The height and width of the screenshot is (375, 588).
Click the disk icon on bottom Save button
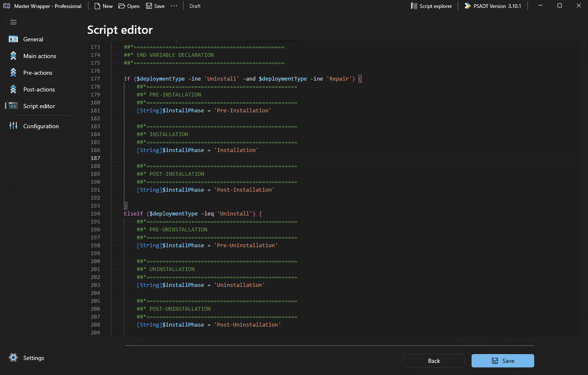pyautogui.click(x=495, y=361)
